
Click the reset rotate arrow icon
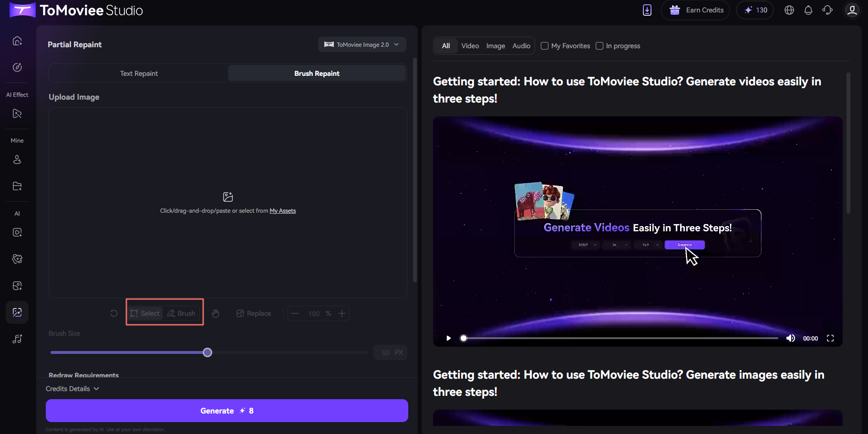point(114,313)
